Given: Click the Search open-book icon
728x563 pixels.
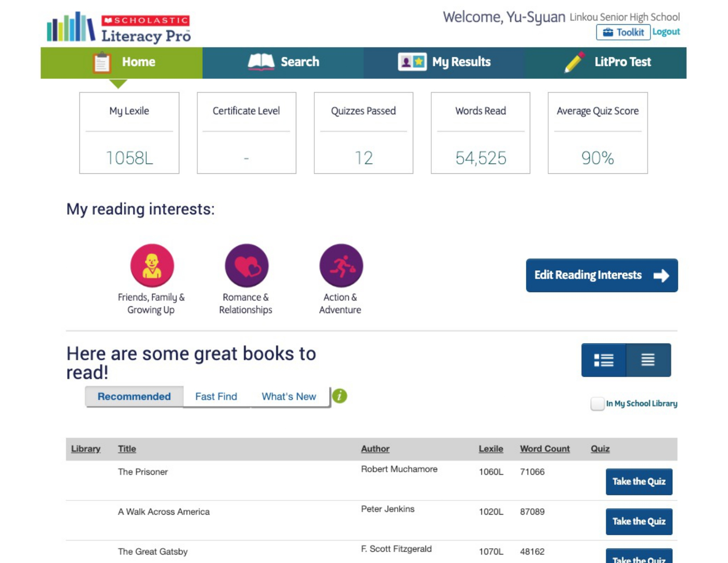Looking at the screenshot, I should (261, 62).
